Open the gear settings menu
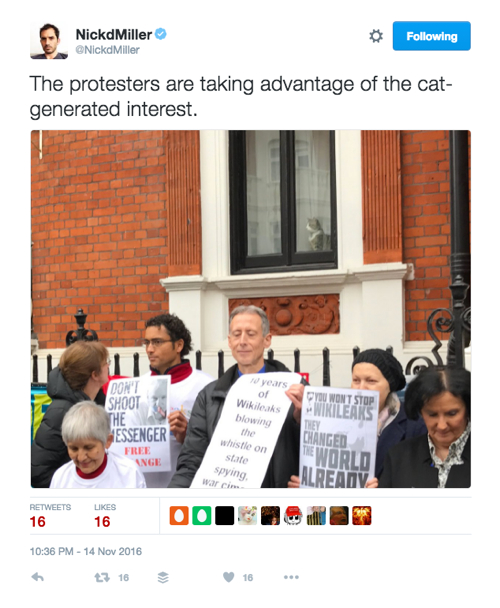The height and width of the screenshot is (608, 500). (x=375, y=36)
